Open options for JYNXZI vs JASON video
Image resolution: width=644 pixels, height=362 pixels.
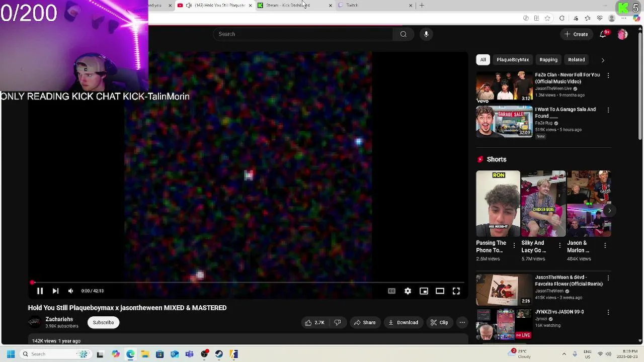[x=608, y=312]
